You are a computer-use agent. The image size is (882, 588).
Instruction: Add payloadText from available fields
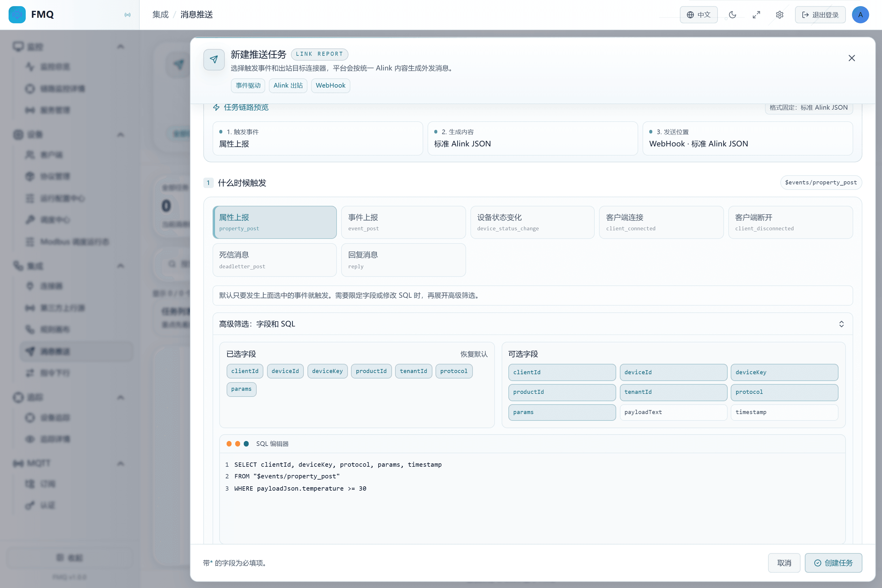coord(673,412)
